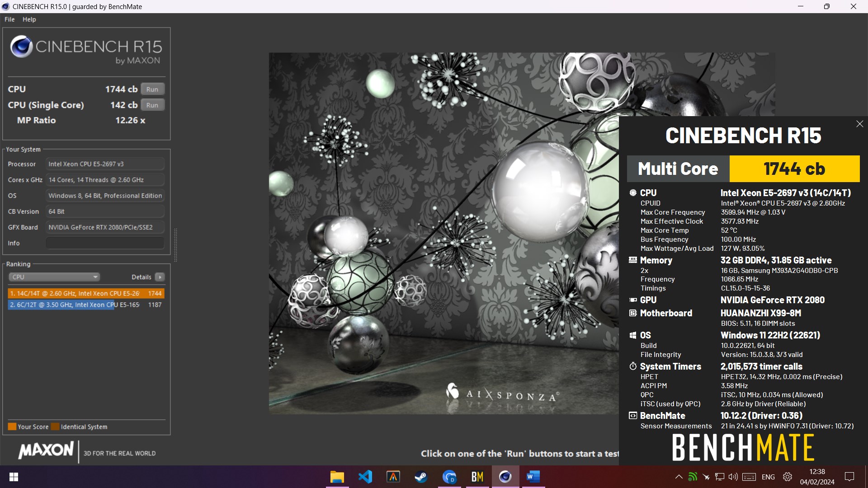This screenshot has height=488, width=868.
Task: Click the green NVIDIA-like tray icon
Action: click(x=693, y=477)
